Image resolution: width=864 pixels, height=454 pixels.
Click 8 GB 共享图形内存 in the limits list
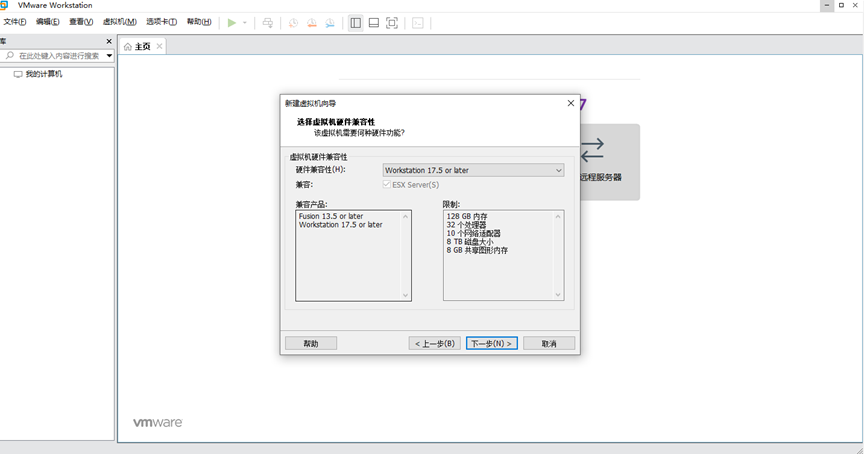click(477, 250)
